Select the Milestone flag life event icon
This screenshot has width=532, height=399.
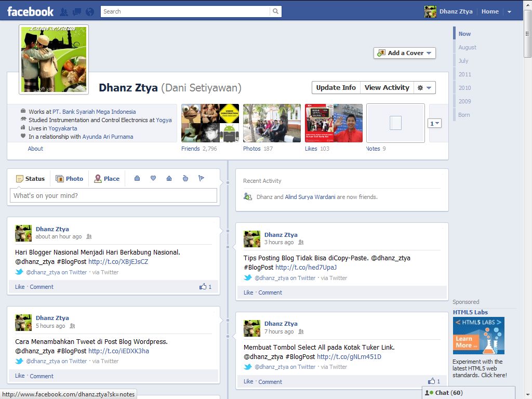[201, 178]
